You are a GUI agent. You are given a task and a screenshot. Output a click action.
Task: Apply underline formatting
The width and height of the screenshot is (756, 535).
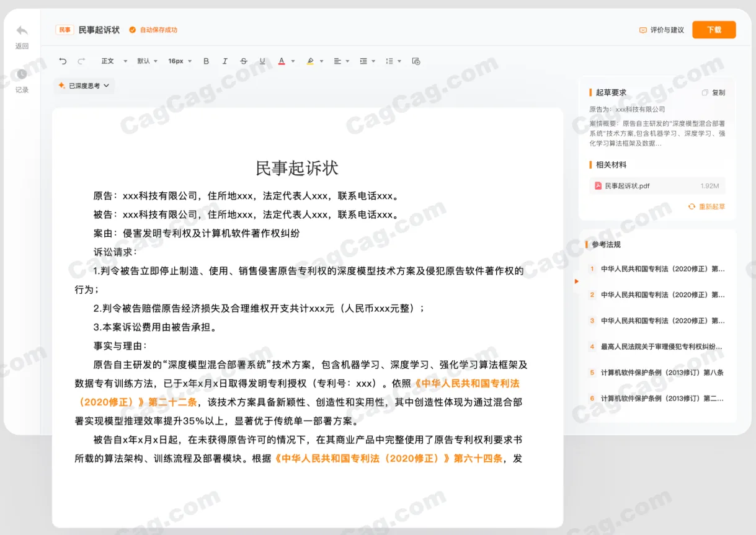262,61
